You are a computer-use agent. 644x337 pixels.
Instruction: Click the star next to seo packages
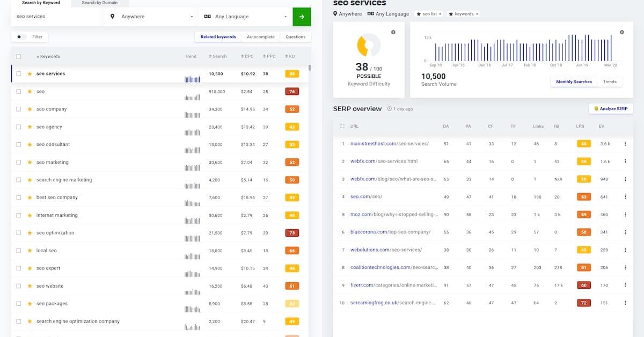(x=30, y=304)
